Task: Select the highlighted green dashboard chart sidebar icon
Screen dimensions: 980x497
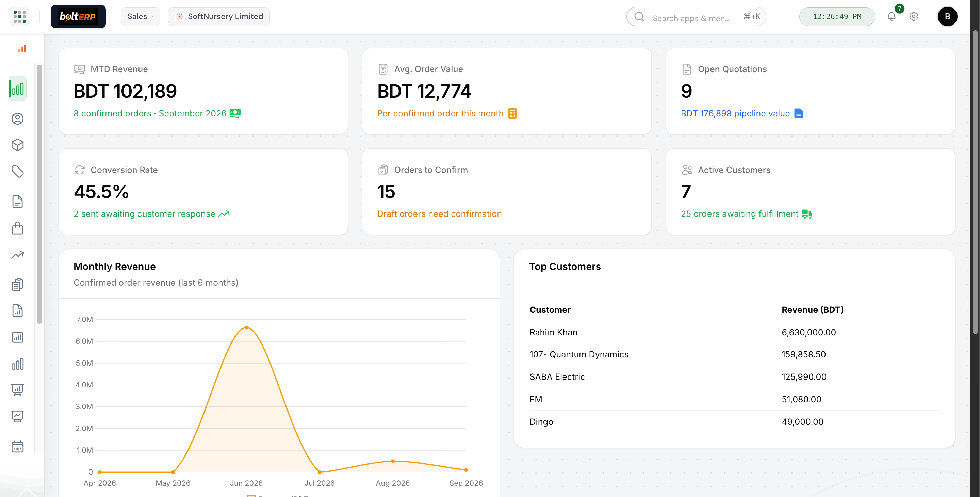Action: click(17, 89)
